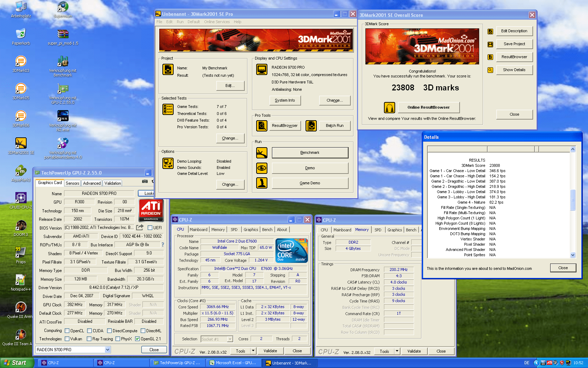Switch to TechPowerUp GPU-Z taskbar button
This screenshot has height=368, width=588.
click(177, 363)
